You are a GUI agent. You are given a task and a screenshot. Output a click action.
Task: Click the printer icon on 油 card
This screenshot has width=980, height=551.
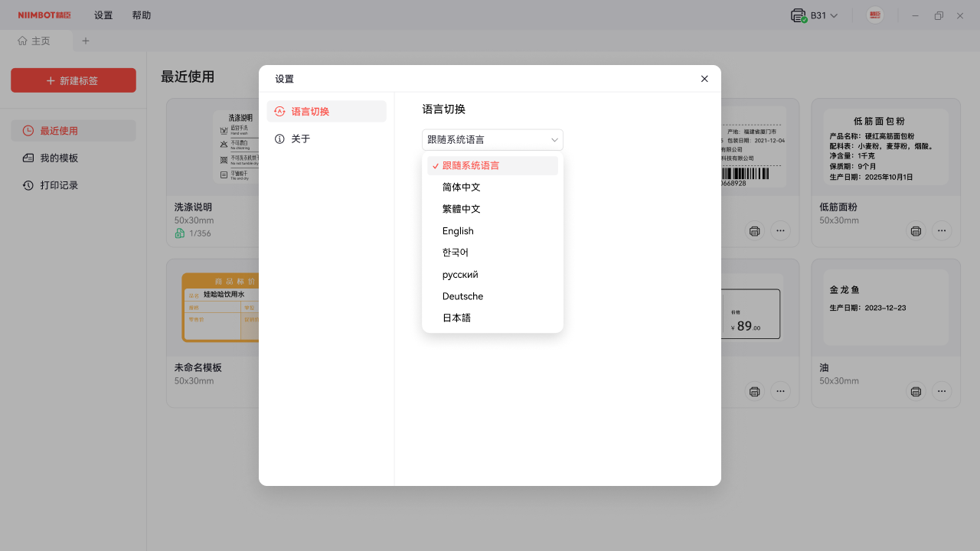point(916,392)
